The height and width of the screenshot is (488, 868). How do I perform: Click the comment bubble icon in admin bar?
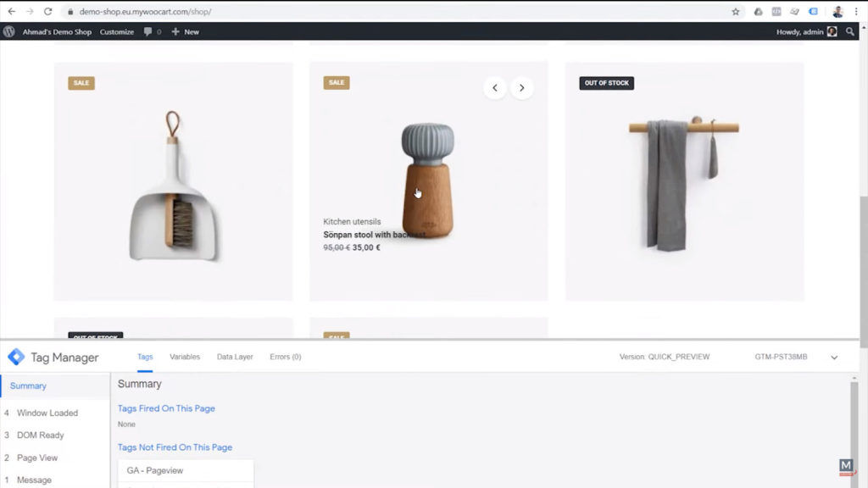[x=149, y=31]
